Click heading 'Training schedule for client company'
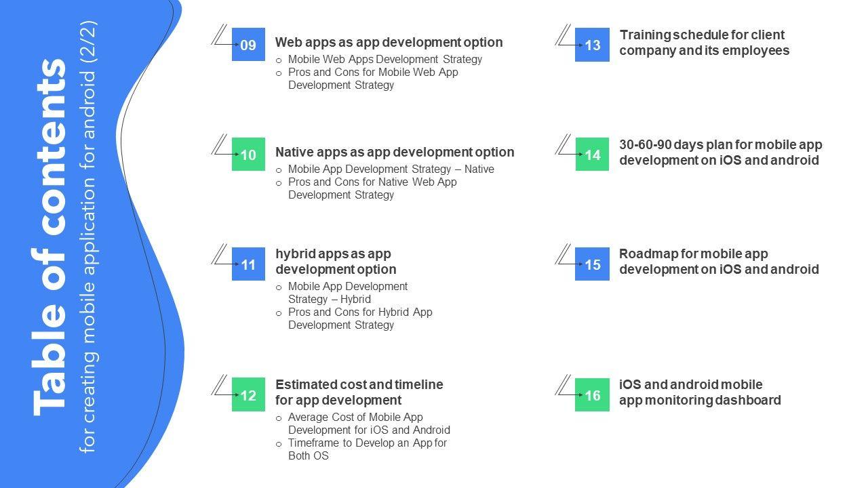This screenshot has height=488, width=868. tap(705, 43)
